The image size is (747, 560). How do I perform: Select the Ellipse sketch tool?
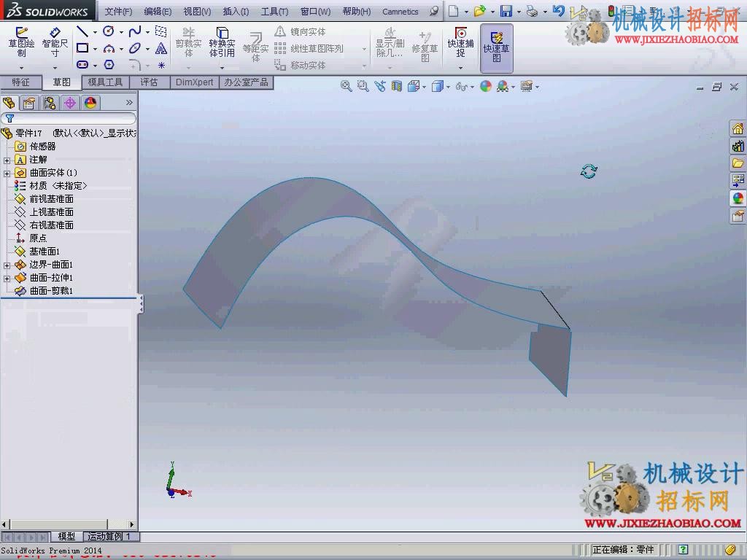(x=135, y=48)
